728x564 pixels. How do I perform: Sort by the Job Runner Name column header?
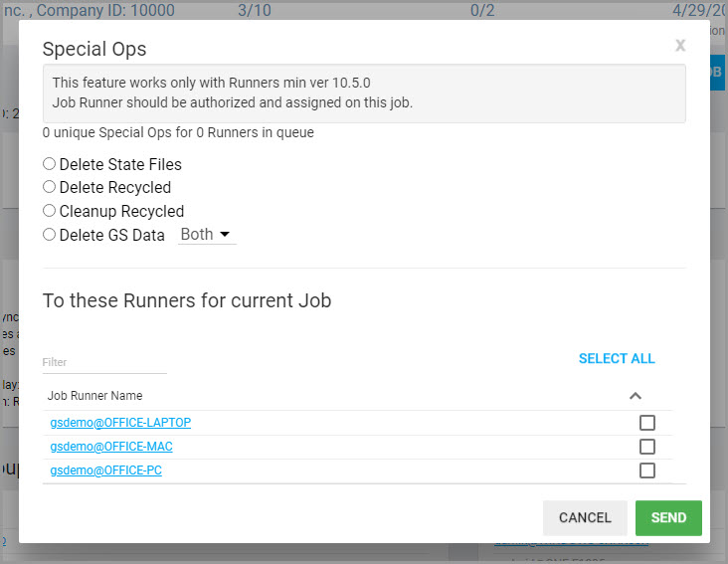95,395
